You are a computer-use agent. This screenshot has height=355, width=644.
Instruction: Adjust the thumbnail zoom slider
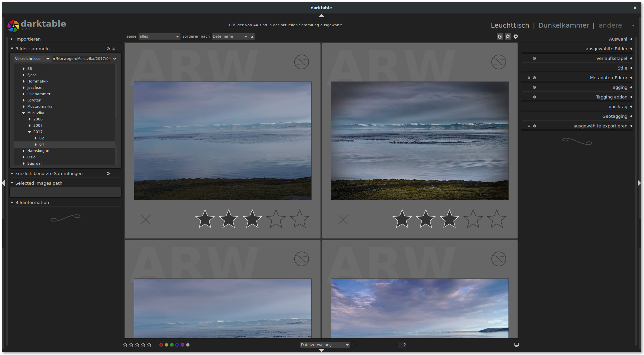point(375,345)
